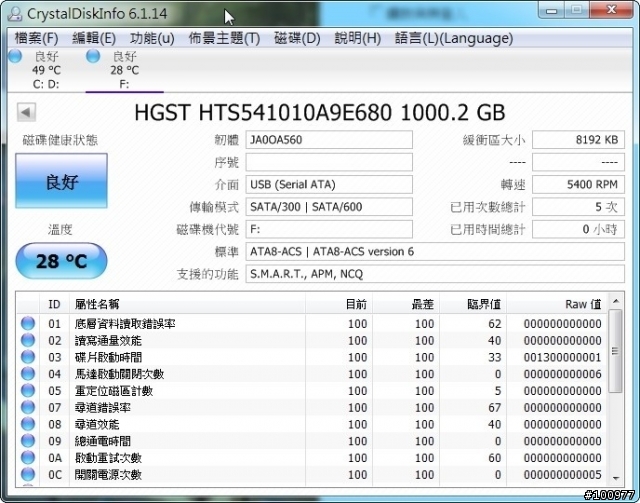Click status icon of attribute 07
640x503 pixels.
tap(28, 407)
